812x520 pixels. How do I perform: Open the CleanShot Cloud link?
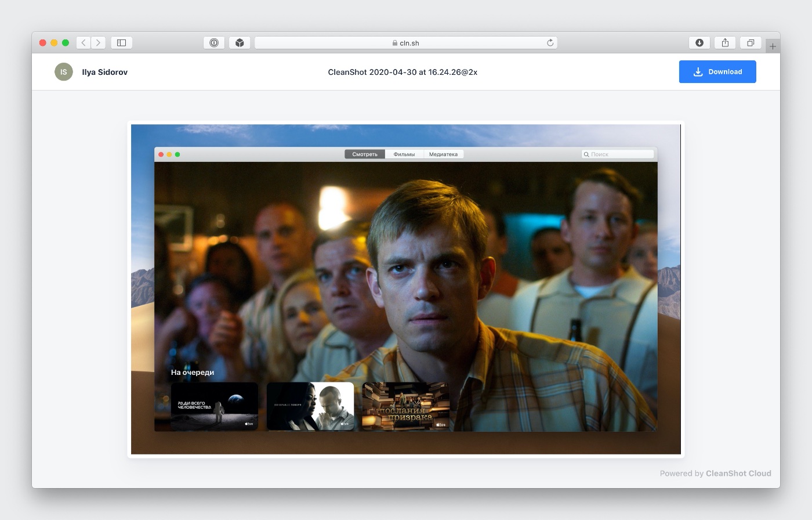pyautogui.click(x=738, y=474)
